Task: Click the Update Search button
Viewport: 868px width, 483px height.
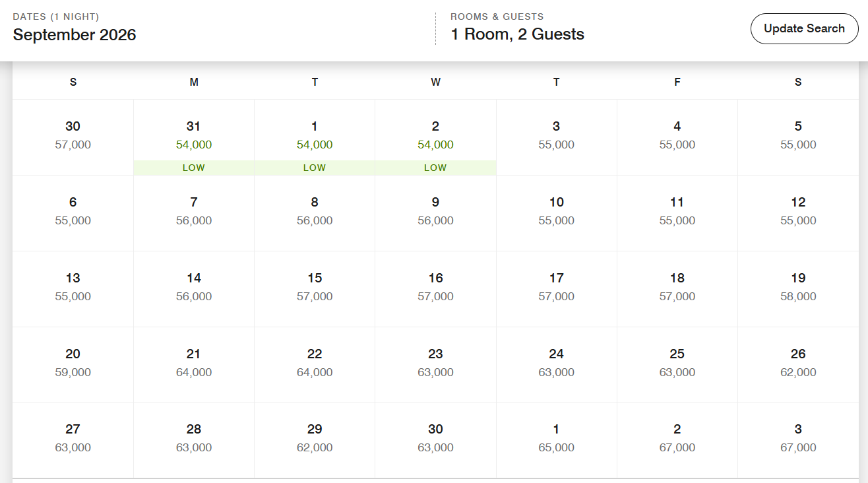Action: (804, 29)
